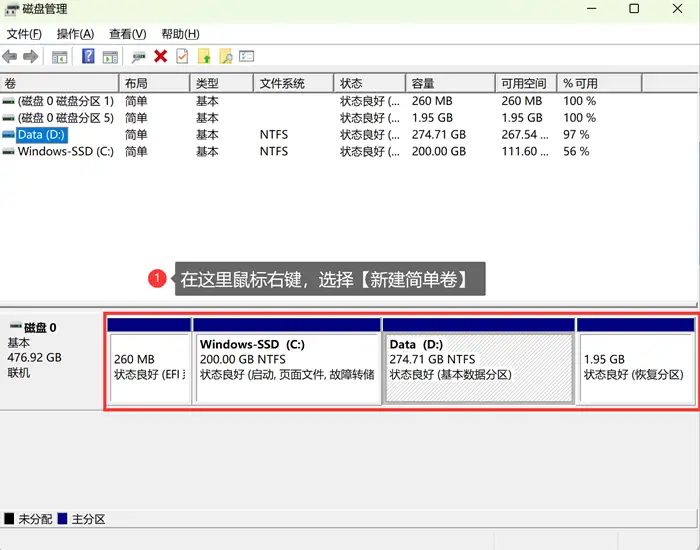
Task: Sort by the 状态 column header
Action: coord(369,83)
